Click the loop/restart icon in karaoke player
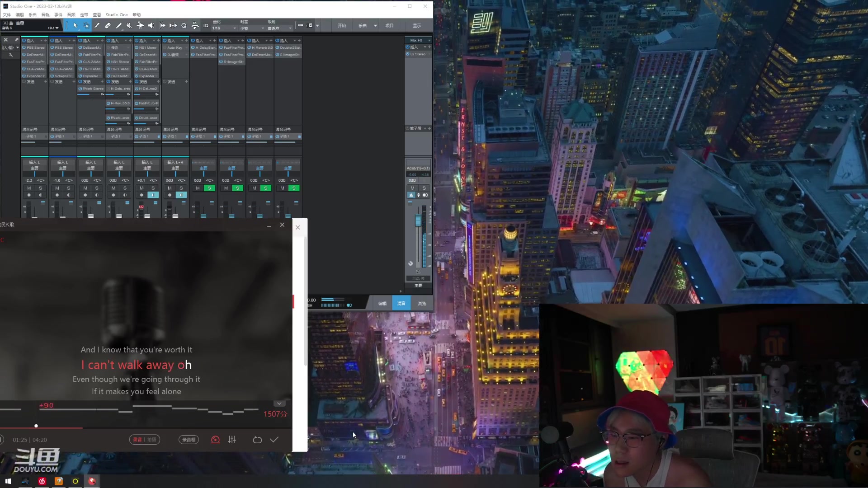Image resolution: width=868 pixels, height=488 pixels. click(257, 440)
